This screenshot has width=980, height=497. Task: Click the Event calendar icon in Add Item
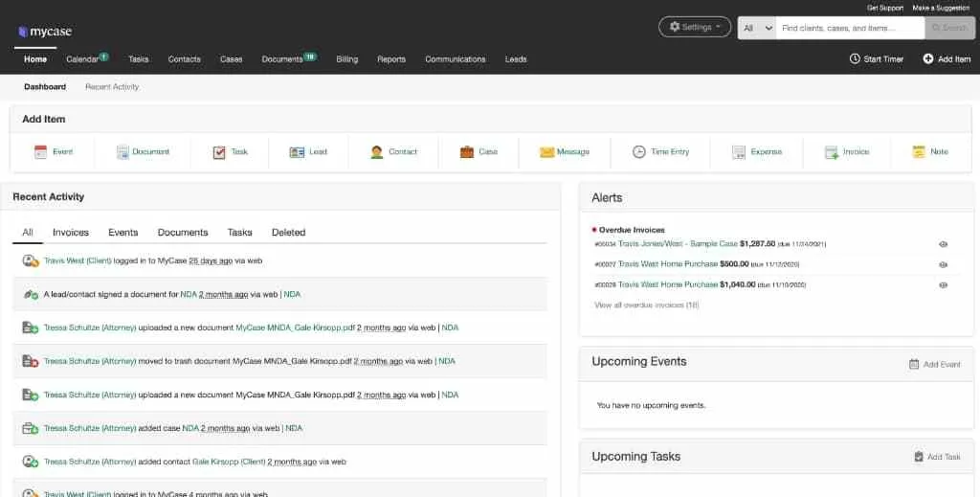40,152
